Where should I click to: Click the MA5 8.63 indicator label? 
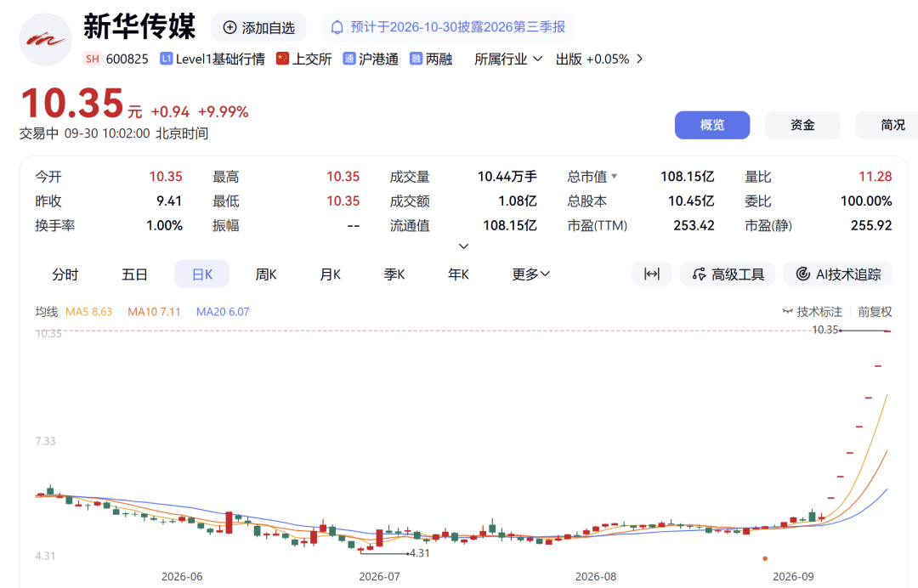tap(89, 312)
